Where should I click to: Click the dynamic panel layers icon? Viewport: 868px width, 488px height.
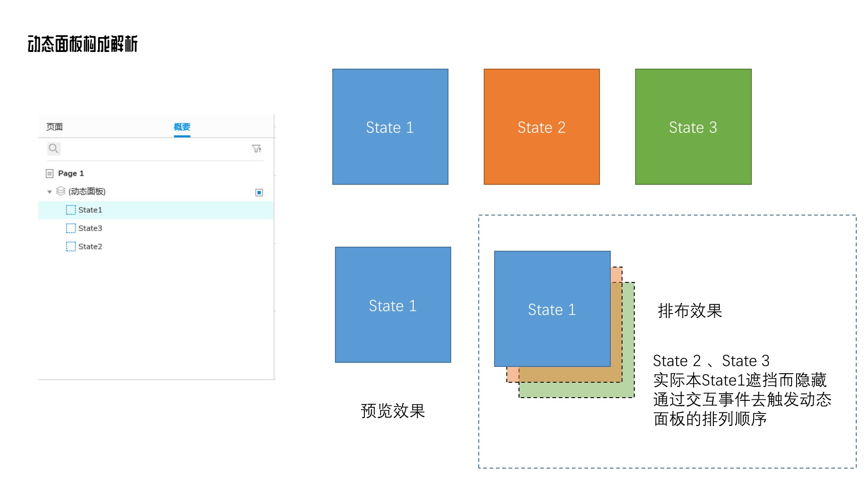pyautogui.click(x=61, y=191)
